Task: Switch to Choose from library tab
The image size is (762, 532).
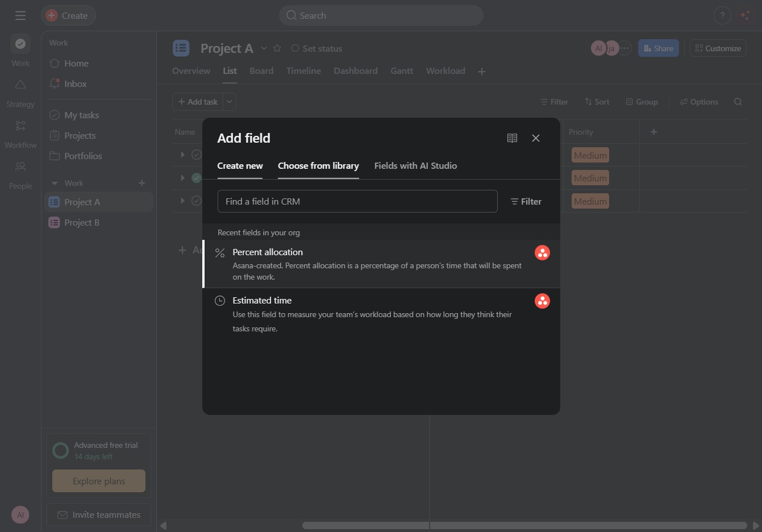Action: tap(318, 166)
